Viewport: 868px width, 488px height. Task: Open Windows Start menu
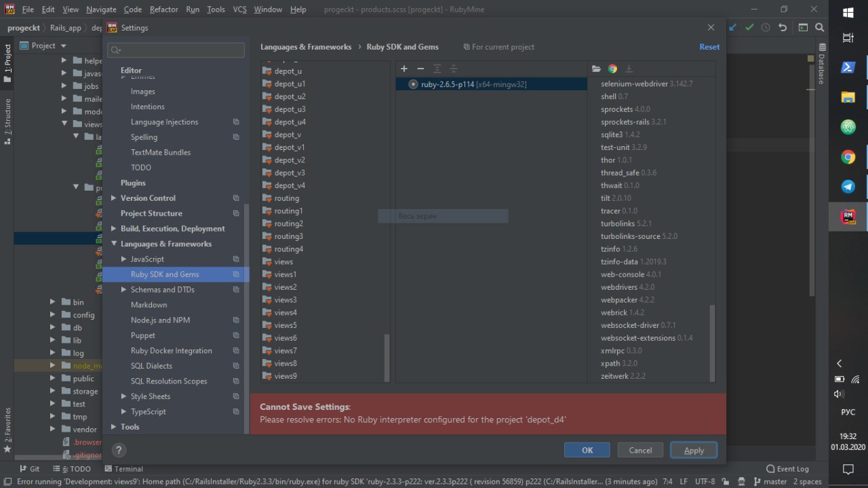[848, 12]
